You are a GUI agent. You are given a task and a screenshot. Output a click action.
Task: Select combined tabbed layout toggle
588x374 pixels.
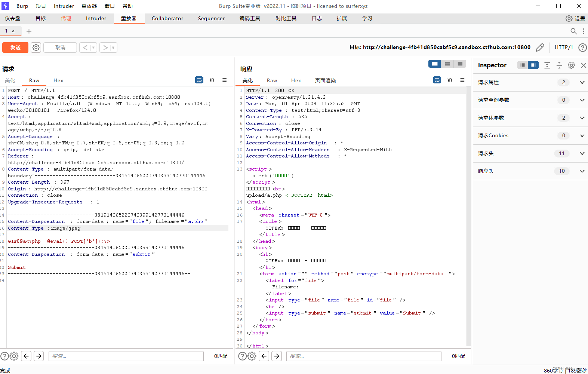pos(460,64)
